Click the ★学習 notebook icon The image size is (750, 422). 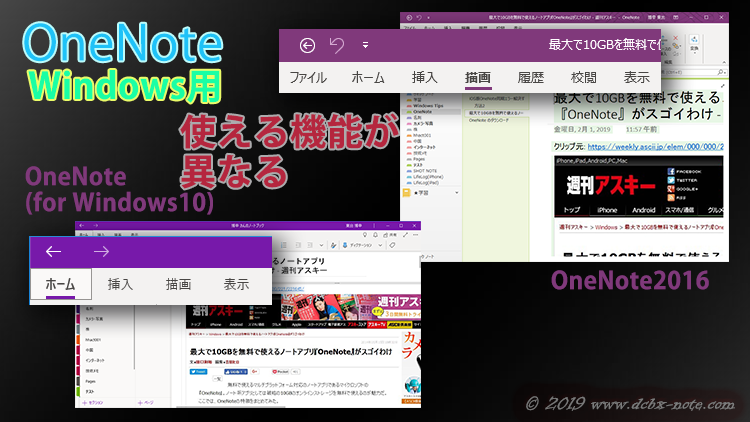(407, 193)
